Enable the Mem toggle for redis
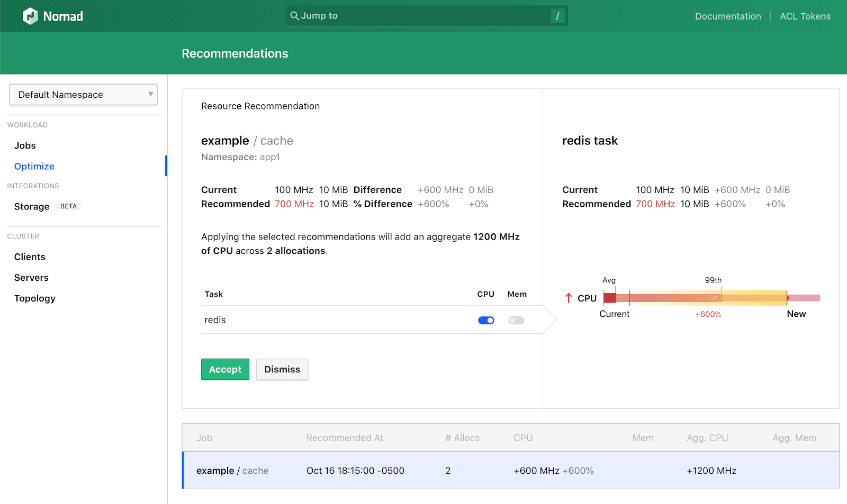Screen dimensions: 847x504 point(516,320)
